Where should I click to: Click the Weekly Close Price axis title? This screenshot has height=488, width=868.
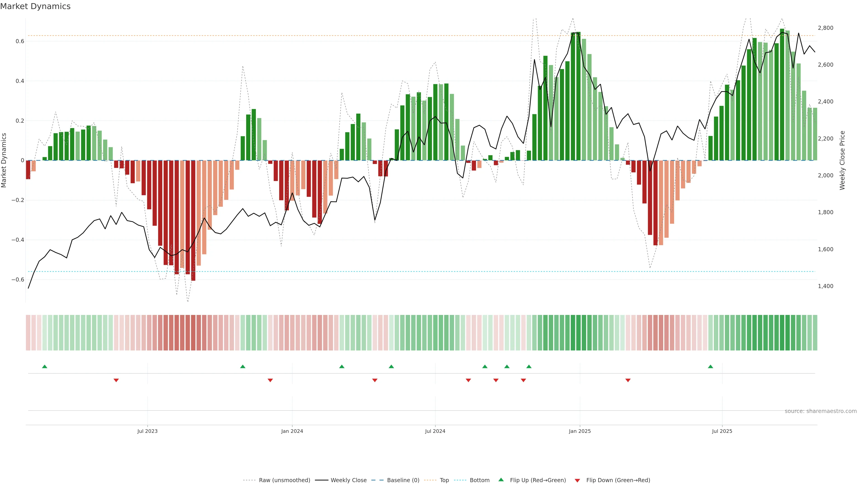click(842, 160)
